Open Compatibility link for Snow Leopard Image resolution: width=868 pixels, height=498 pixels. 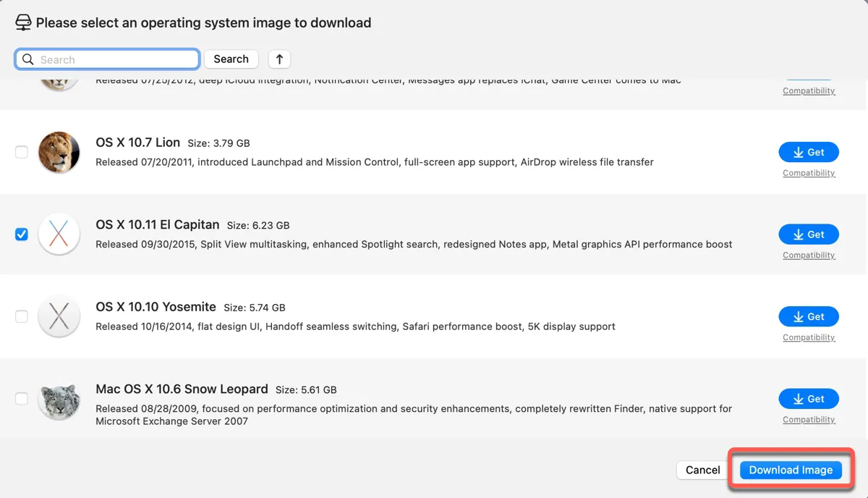click(809, 420)
